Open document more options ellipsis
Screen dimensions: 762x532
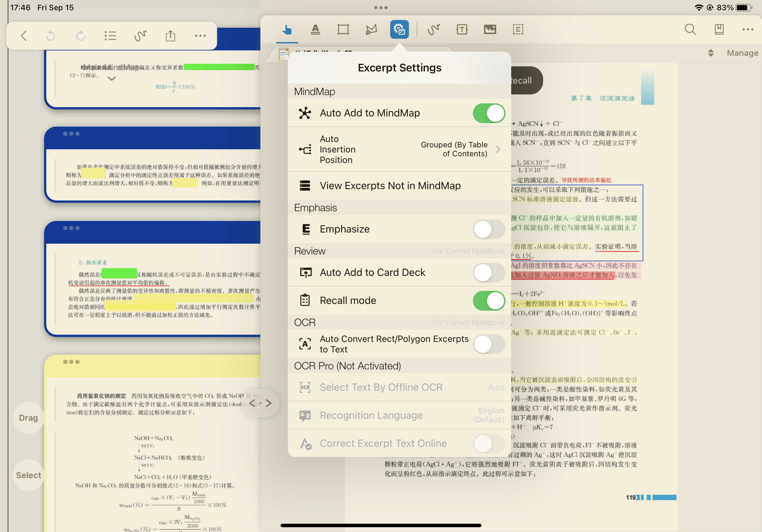tap(747, 30)
